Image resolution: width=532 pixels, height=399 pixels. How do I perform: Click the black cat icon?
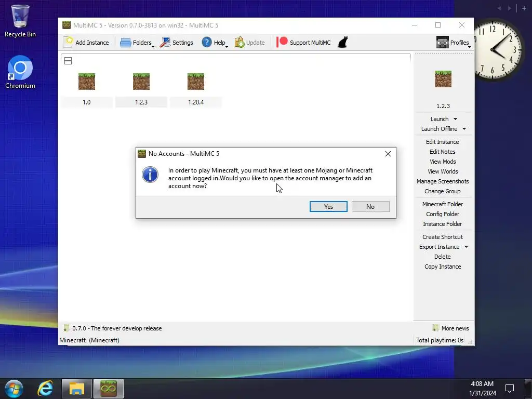pyautogui.click(x=343, y=43)
